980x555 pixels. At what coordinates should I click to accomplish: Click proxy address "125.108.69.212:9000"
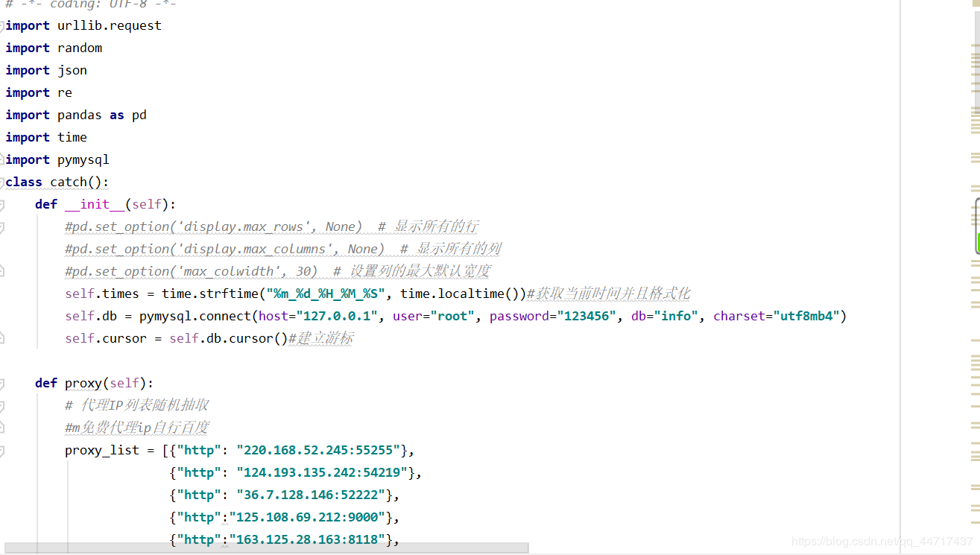pos(307,517)
